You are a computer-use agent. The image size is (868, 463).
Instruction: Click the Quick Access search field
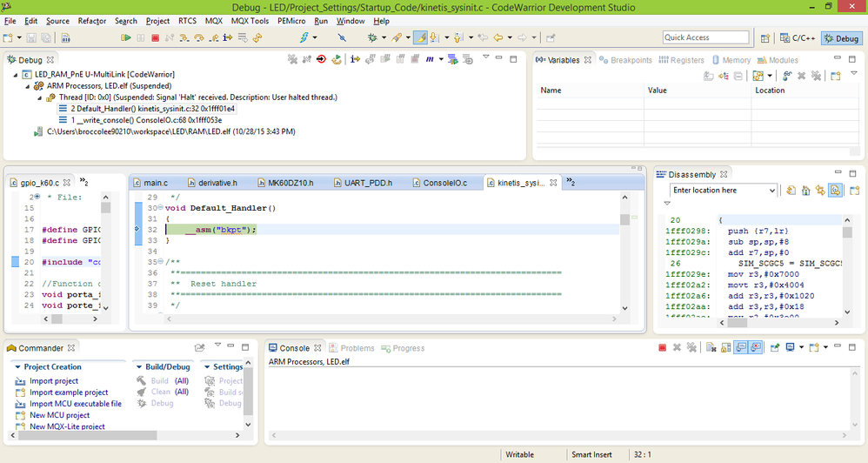706,37
